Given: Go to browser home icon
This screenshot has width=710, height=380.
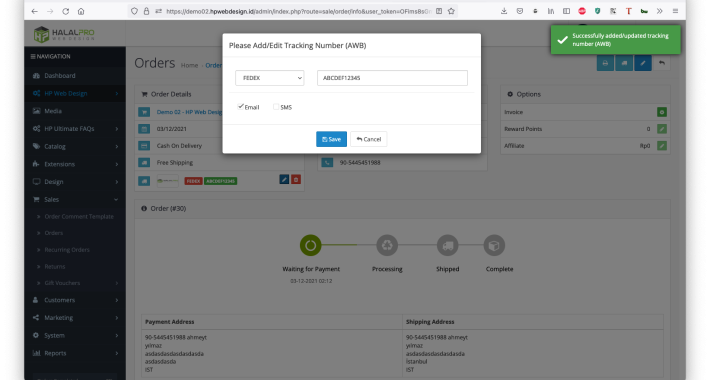Looking at the screenshot, I should (x=81, y=11).
